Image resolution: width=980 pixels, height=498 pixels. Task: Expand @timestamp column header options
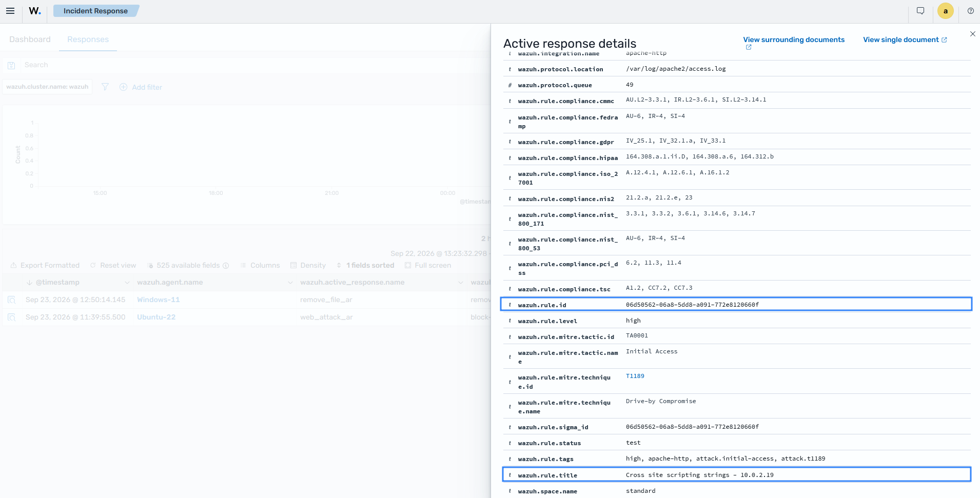pyautogui.click(x=127, y=283)
